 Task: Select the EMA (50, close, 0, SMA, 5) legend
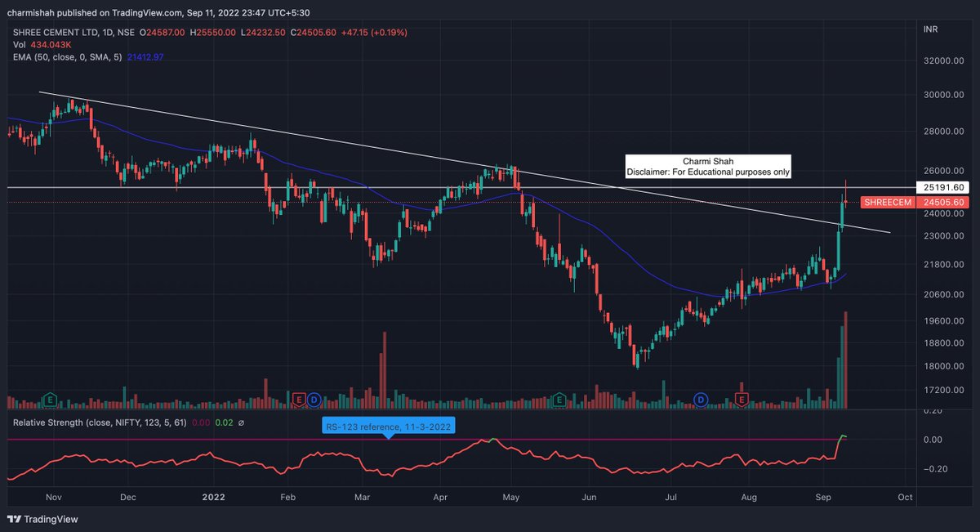click(67, 56)
